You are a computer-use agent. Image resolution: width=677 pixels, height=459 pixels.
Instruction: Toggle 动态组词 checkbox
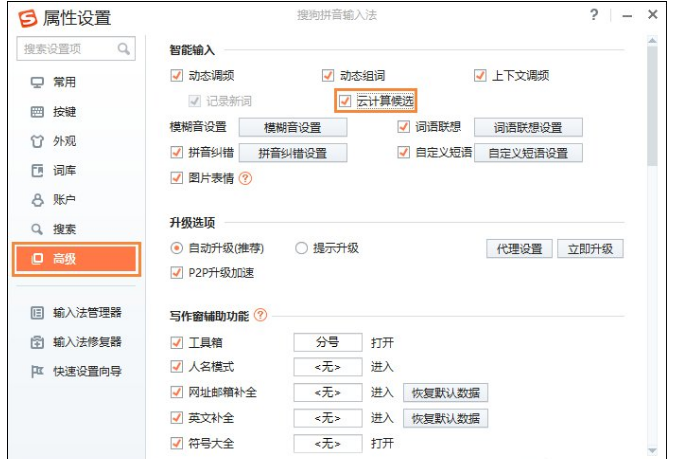tap(328, 76)
